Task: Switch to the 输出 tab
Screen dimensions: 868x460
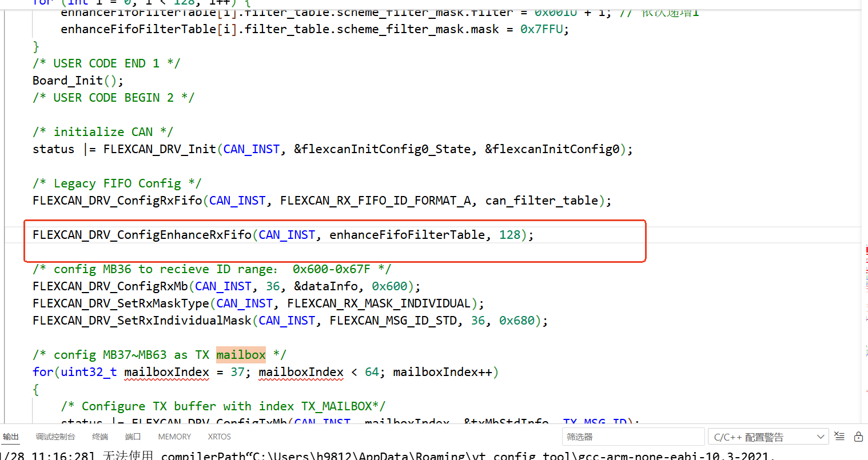Action: tap(11, 437)
